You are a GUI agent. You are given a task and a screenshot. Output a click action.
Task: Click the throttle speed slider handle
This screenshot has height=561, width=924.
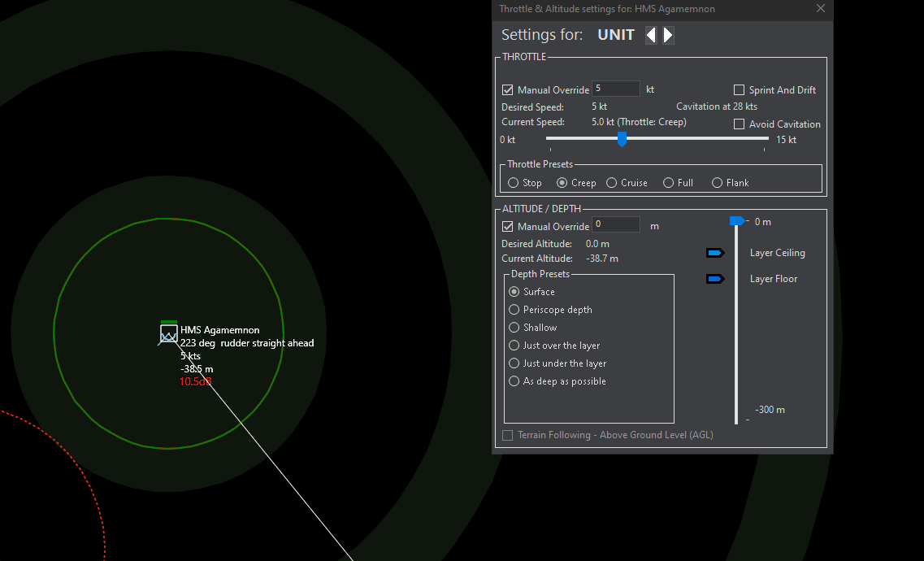pyautogui.click(x=622, y=139)
